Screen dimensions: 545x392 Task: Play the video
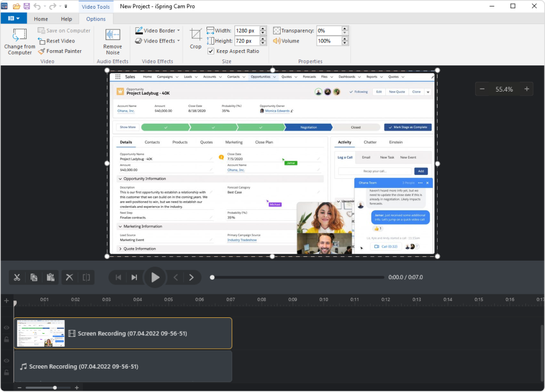(155, 277)
